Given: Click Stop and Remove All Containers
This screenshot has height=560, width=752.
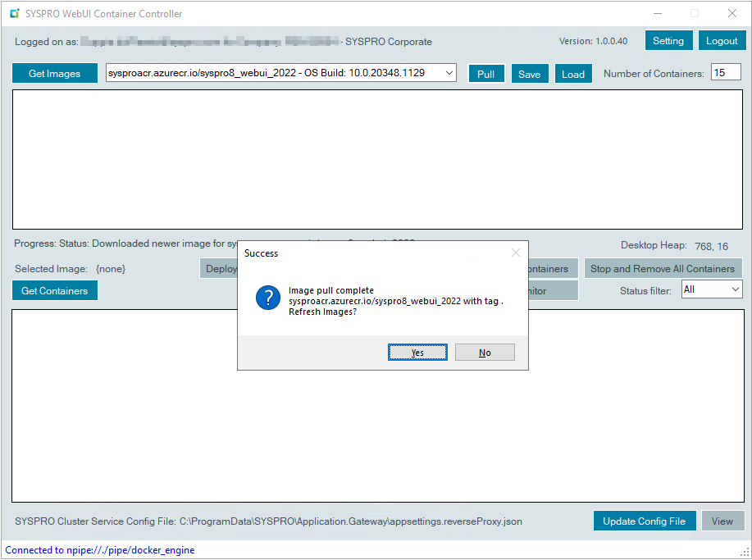Looking at the screenshot, I should pos(662,269).
